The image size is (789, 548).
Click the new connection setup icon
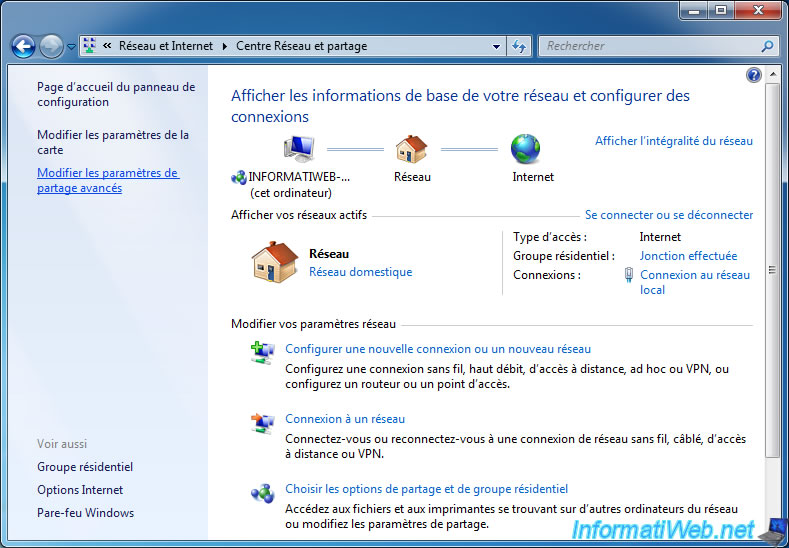click(263, 353)
